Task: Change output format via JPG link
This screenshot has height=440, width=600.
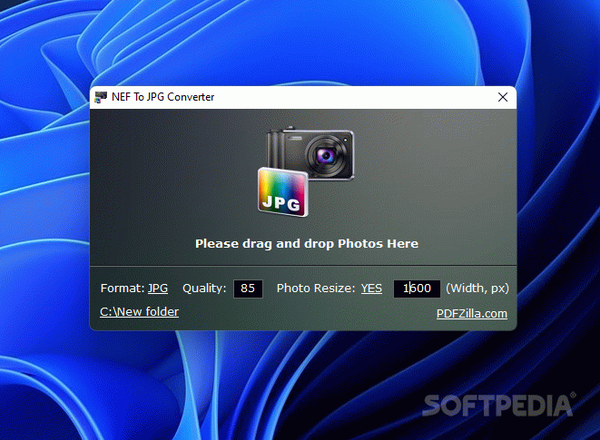Action: click(158, 288)
